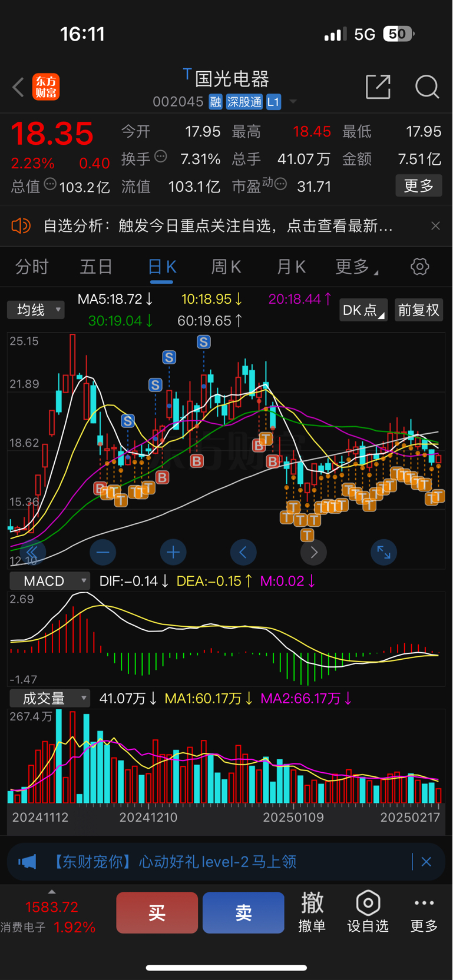Tap the lowest T marker on chart

coord(307,534)
